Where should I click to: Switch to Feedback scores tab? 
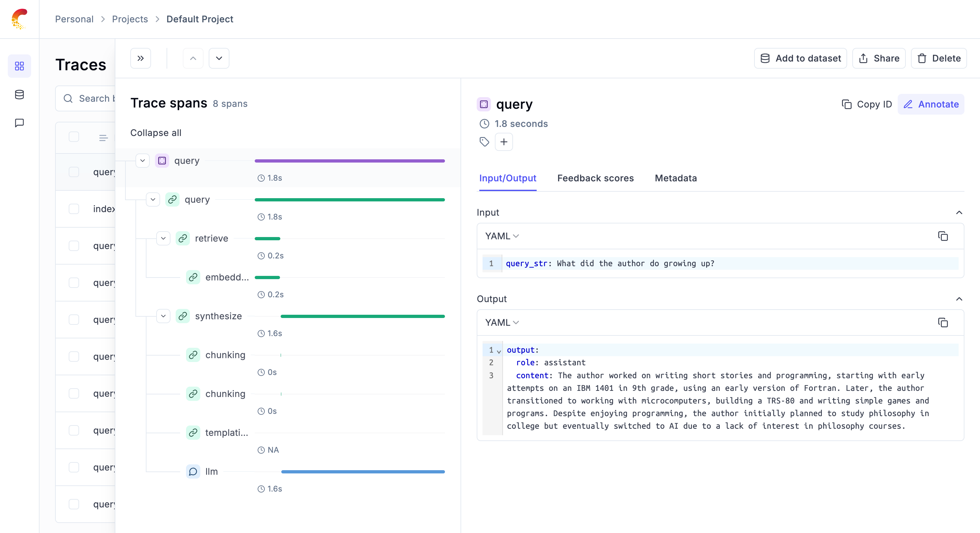pos(595,178)
